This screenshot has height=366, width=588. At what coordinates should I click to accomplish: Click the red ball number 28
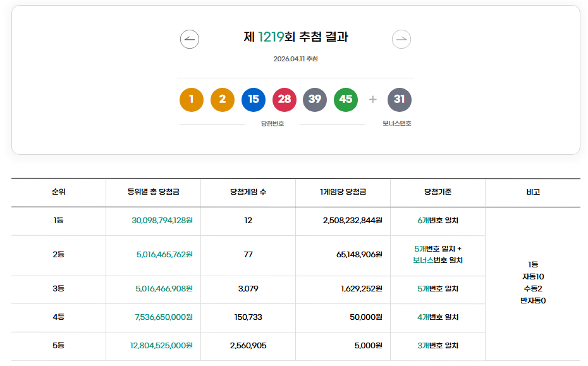pos(284,99)
